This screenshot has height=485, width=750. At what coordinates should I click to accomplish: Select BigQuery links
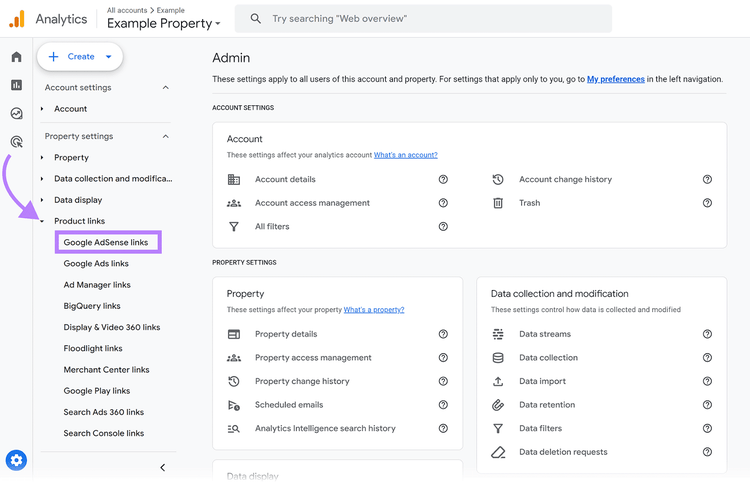92,306
